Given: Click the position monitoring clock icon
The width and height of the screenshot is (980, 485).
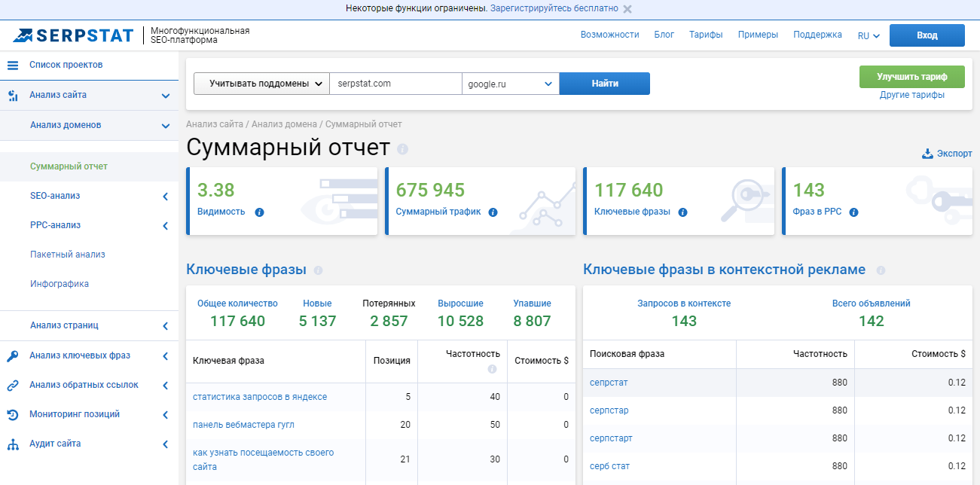Looking at the screenshot, I should [x=12, y=415].
